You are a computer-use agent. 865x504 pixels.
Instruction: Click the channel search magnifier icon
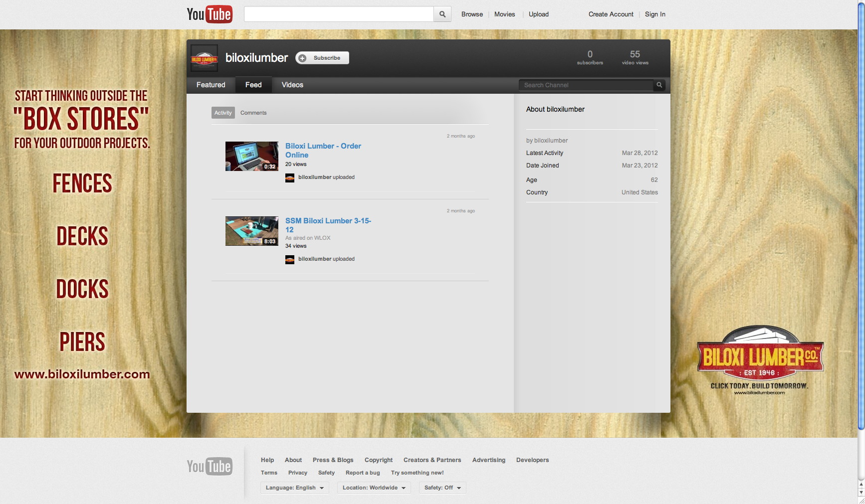[x=659, y=85]
